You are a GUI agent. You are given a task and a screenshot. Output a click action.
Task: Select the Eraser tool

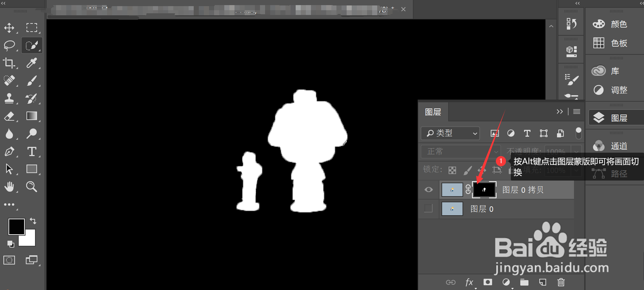click(x=9, y=116)
